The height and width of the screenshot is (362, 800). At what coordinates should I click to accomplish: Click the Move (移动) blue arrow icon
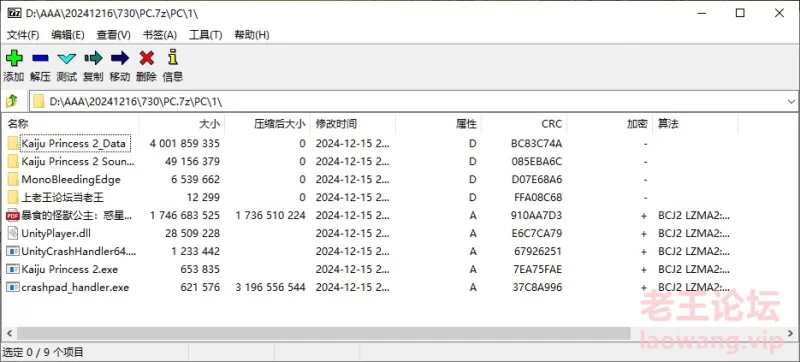click(120, 59)
